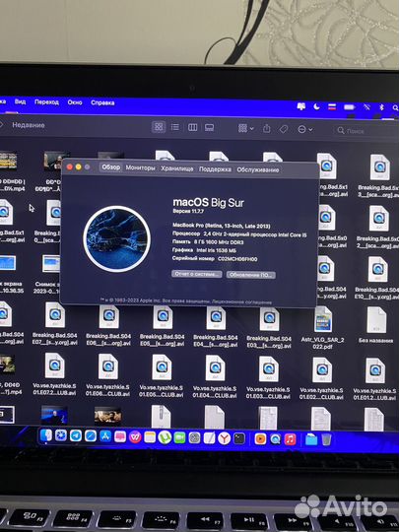
Task: Open System Preferences from the Dock
Action: [x=194, y=438]
